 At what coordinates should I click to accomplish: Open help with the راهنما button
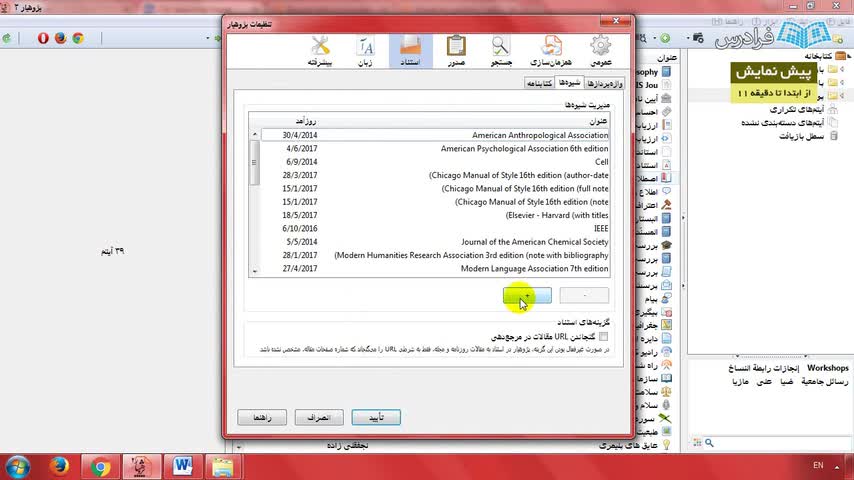click(262, 417)
